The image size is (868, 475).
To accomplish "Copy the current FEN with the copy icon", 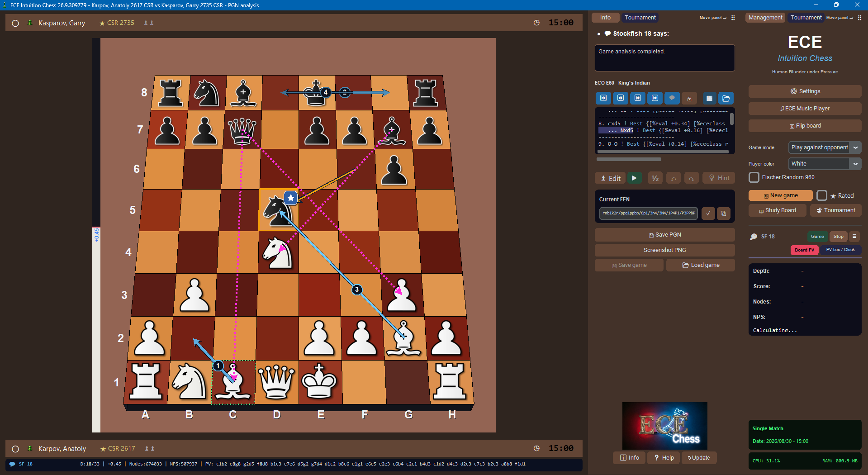I will 723,213.
